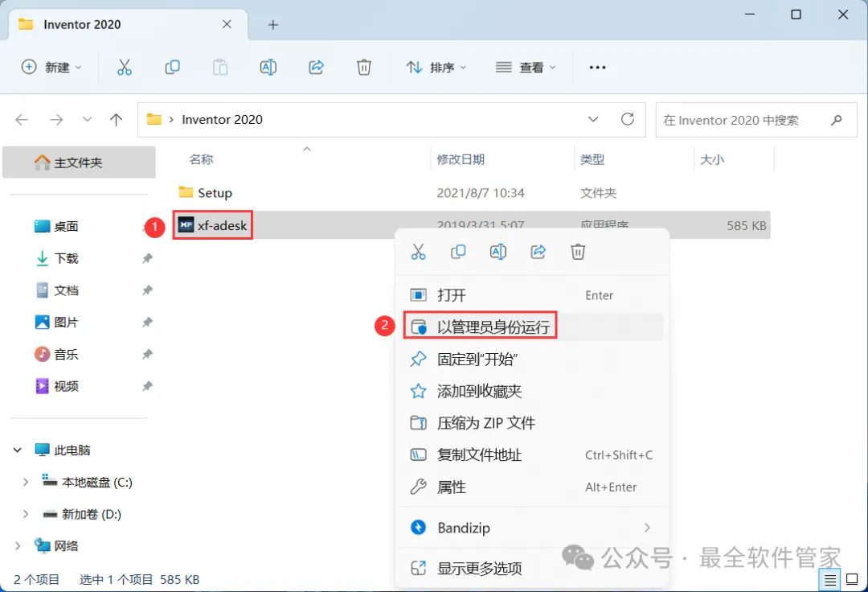
Task: Select 新加卷 (D:) in the sidebar
Action: tap(82, 515)
